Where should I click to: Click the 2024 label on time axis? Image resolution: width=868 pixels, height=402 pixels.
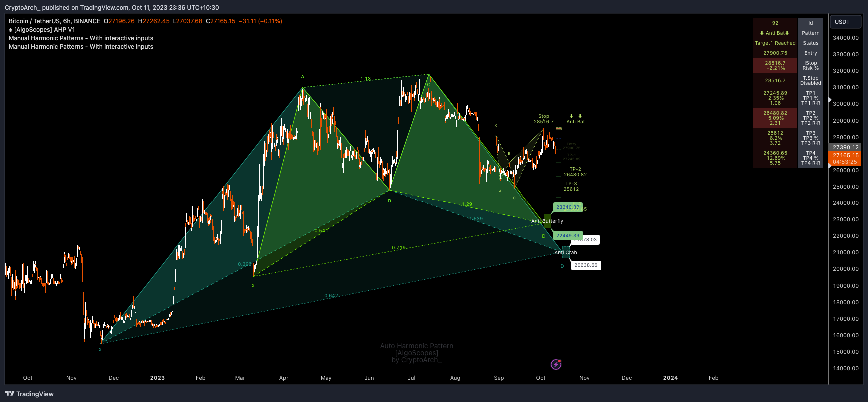670,378
